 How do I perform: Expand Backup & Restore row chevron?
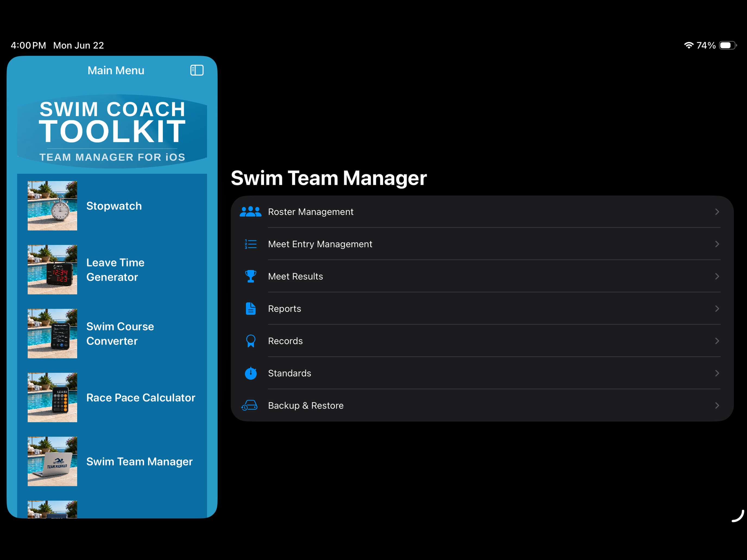click(717, 405)
